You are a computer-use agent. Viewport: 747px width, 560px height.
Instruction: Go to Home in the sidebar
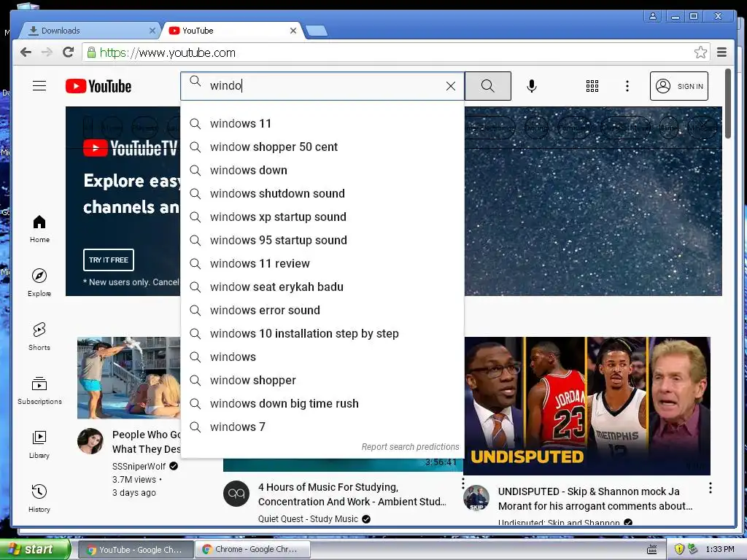(39, 229)
